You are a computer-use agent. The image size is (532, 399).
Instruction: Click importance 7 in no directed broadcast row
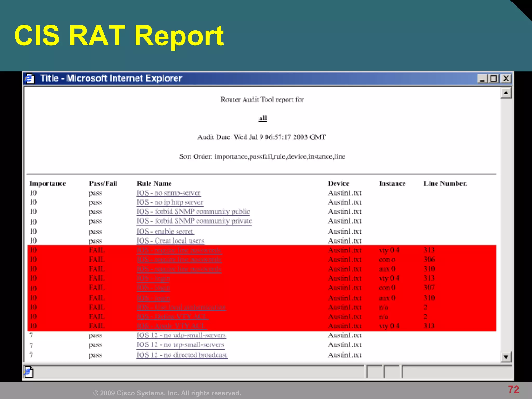(x=31, y=355)
